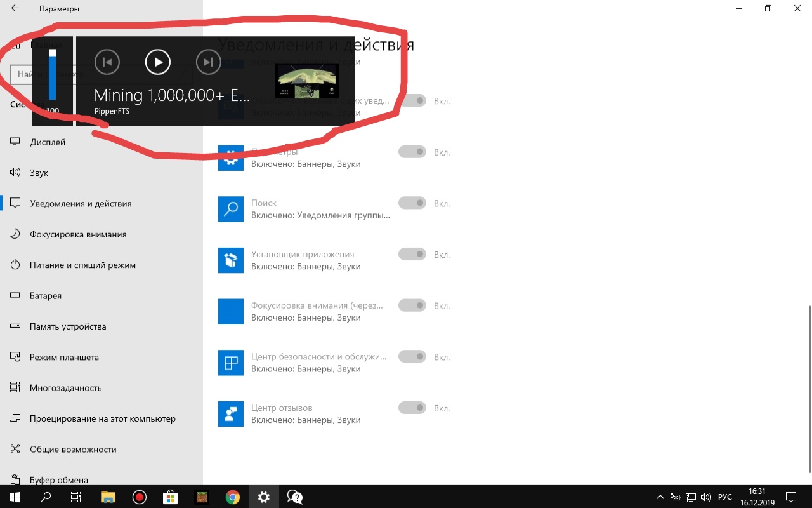This screenshot has height=508, width=812.
Task: Click the Параметры gear app icon in list
Action: coord(231,158)
